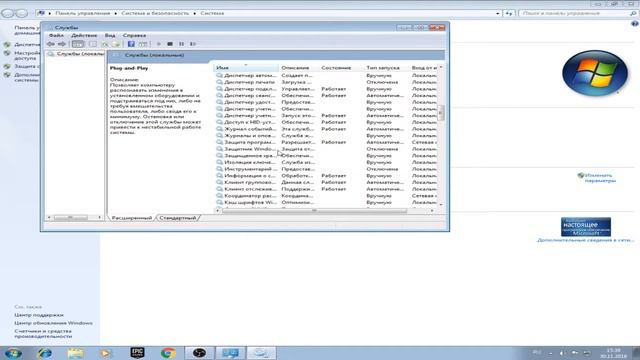Open Epic Games launcher on the taskbar
Image resolution: width=640 pixels, height=360 pixels.
coord(137,353)
